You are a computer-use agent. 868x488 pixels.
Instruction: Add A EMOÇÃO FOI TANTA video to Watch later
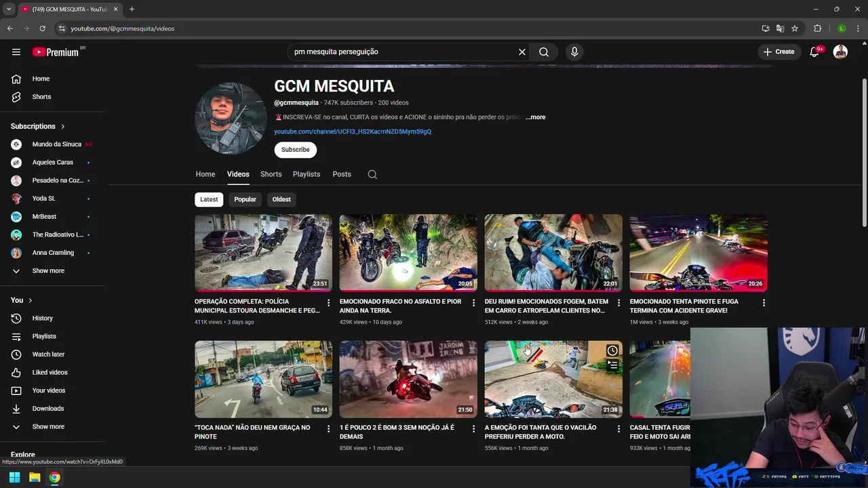pos(612,350)
